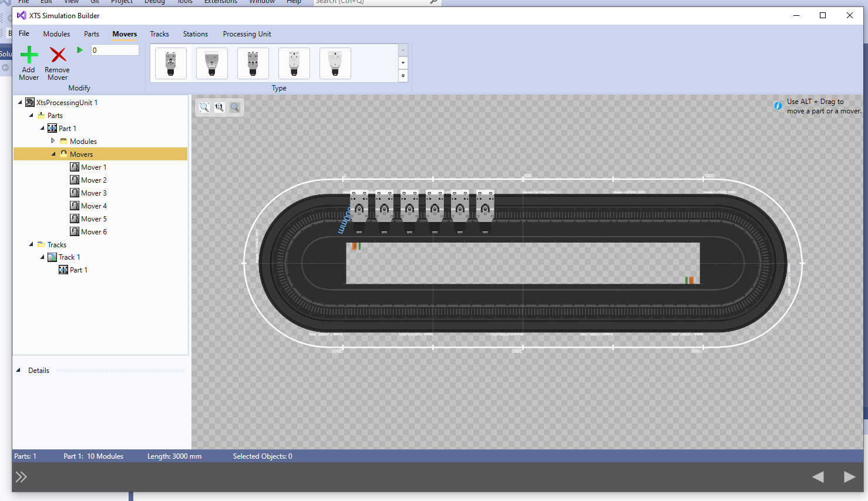
Task: Select the first mover type thumbnail
Action: 171,63
